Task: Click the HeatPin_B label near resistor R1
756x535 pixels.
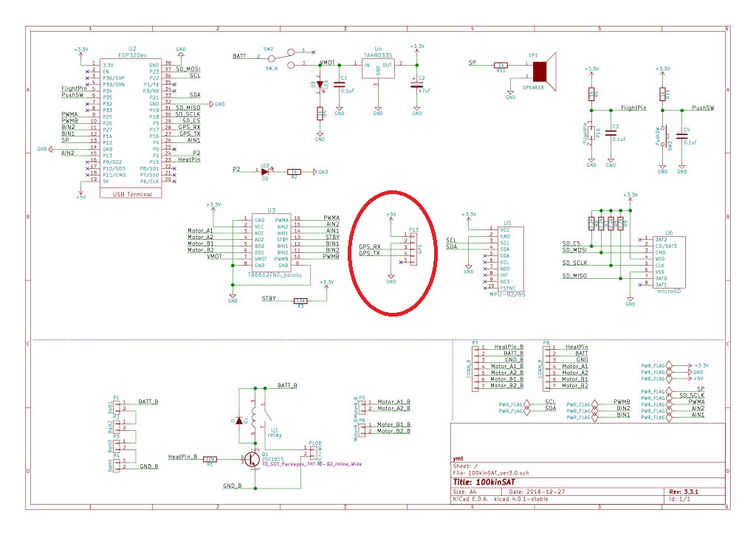Action: pyautogui.click(x=183, y=458)
